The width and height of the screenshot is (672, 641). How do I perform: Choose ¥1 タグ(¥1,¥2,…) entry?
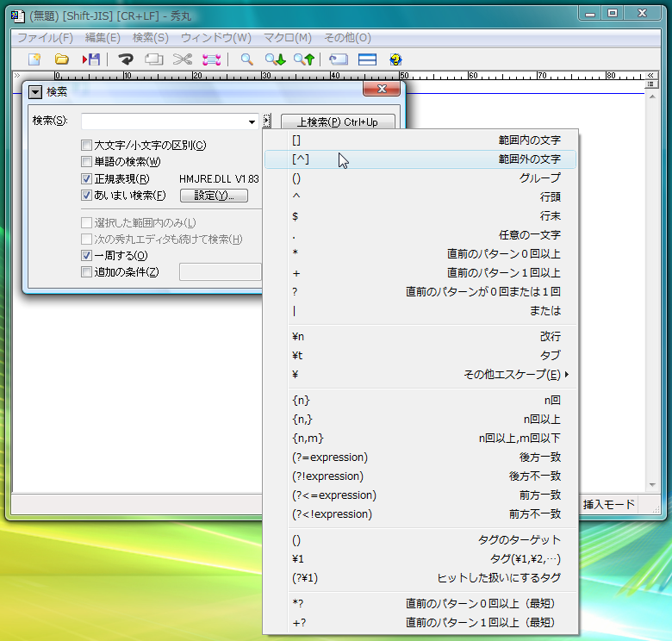[420, 559]
